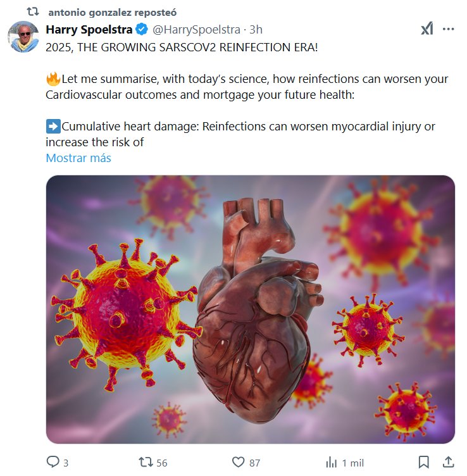
Task: Click the share upload arrow icon
Action: pyautogui.click(x=447, y=462)
